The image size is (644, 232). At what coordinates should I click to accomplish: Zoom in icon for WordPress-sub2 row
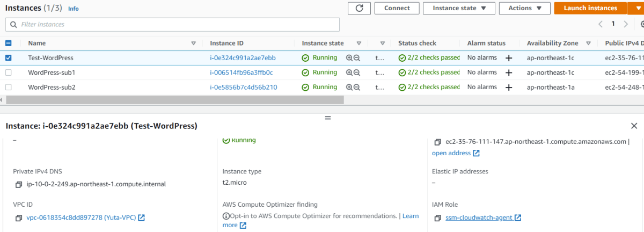(x=349, y=87)
